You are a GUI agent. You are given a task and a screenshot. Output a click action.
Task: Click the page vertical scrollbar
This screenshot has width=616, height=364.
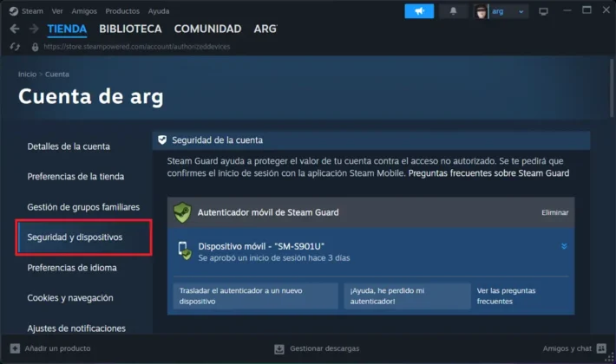[612, 88]
